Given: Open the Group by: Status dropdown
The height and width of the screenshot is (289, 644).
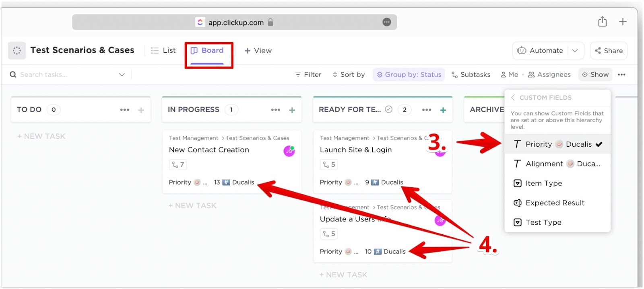Looking at the screenshot, I should tap(409, 75).
